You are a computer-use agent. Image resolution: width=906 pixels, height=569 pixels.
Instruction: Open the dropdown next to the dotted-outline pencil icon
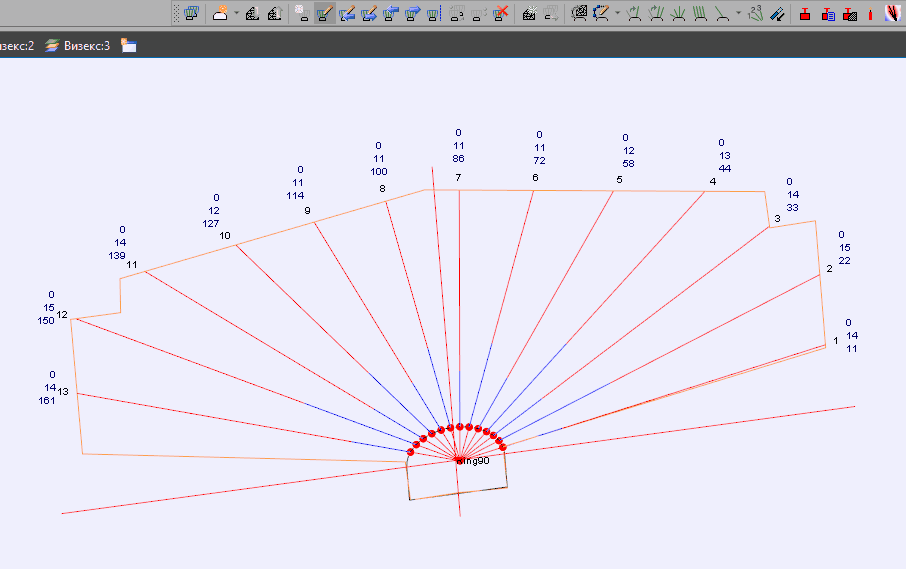617,14
